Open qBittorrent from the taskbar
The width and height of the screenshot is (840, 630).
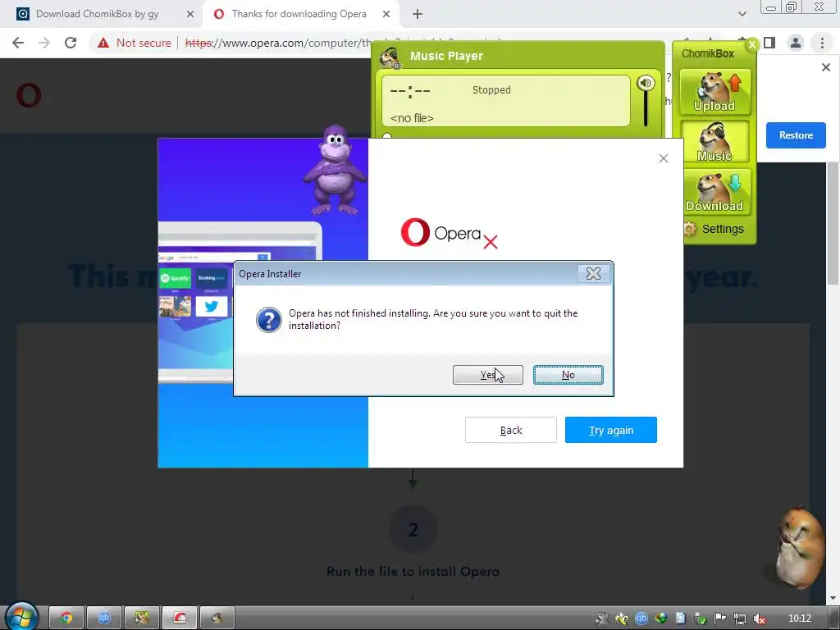104,618
